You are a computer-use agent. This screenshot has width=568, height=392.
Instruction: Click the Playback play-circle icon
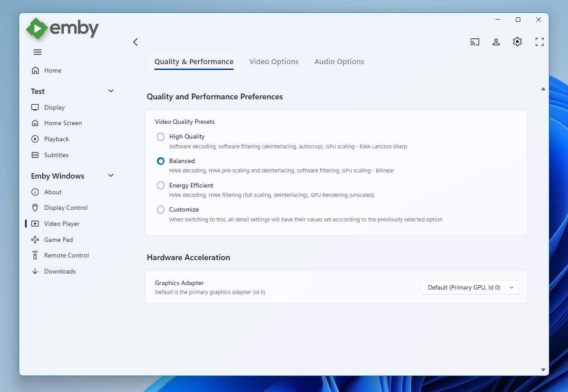click(35, 139)
